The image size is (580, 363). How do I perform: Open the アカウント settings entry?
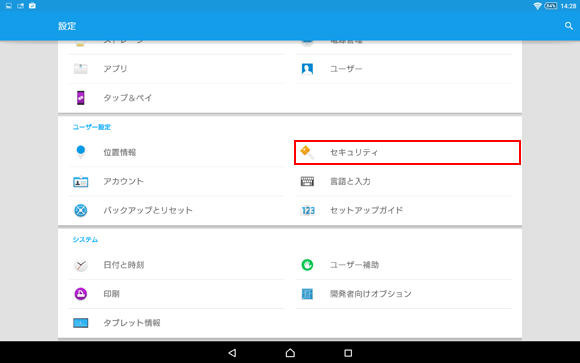177,181
